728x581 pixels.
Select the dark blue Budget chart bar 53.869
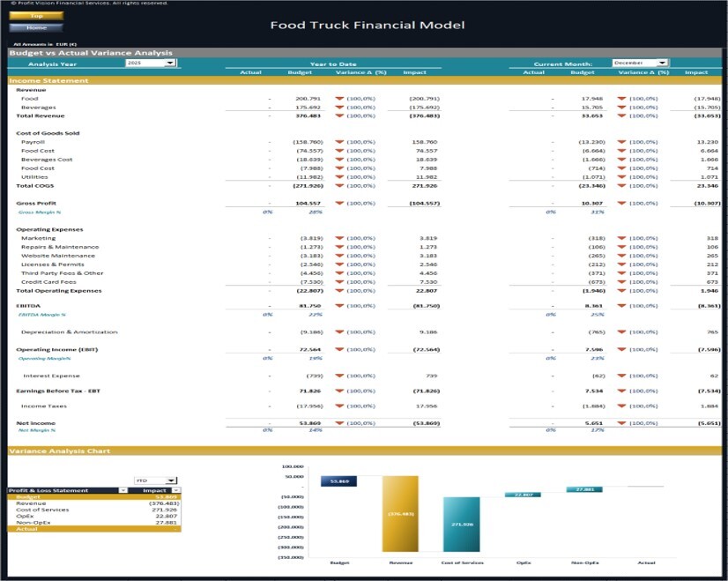click(x=339, y=481)
